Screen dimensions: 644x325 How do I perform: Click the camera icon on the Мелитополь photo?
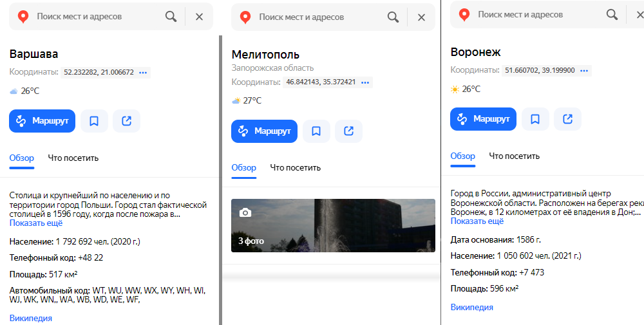click(245, 212)
